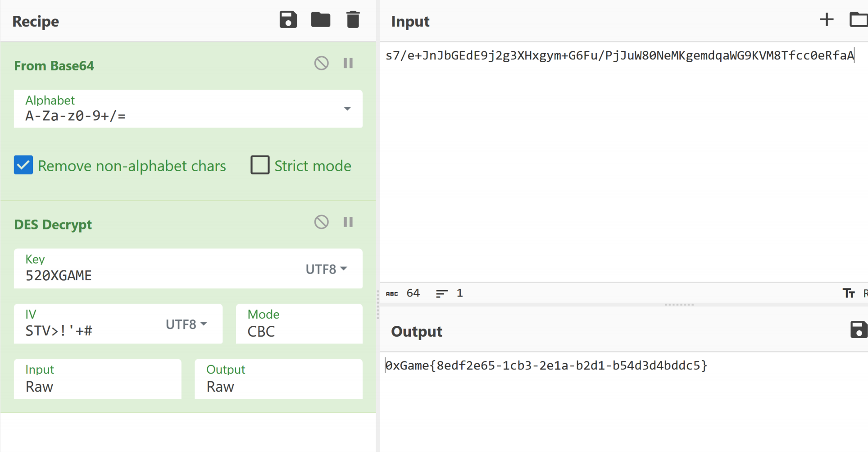The height and width of the screenshot is (452, 868).
Task: Uncheck Remove non-alphabet chars
Action: (x=23, y=165)
